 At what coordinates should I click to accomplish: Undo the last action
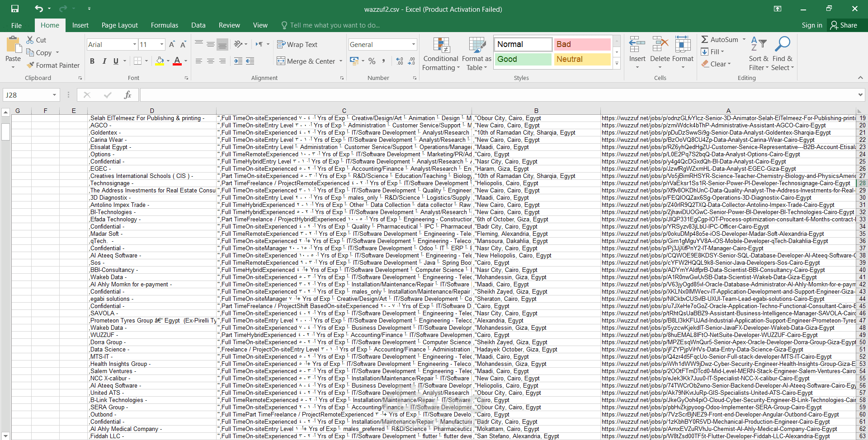(x=39, y=9)
